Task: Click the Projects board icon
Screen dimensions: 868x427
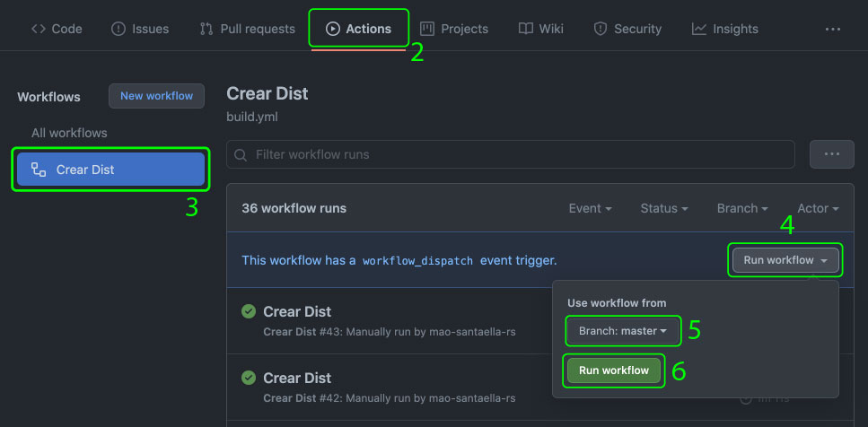Action: (426, 29)
